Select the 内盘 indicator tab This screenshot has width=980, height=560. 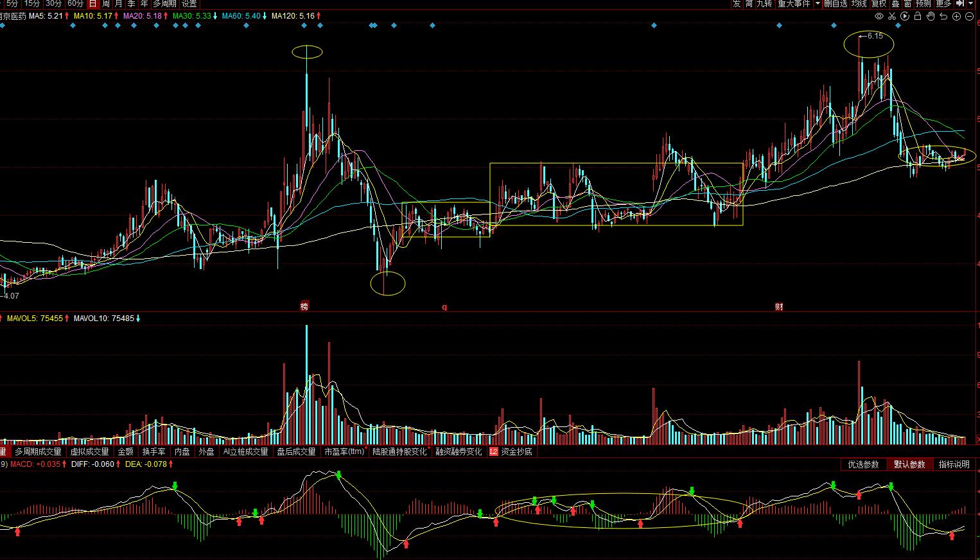coord(182,451)
